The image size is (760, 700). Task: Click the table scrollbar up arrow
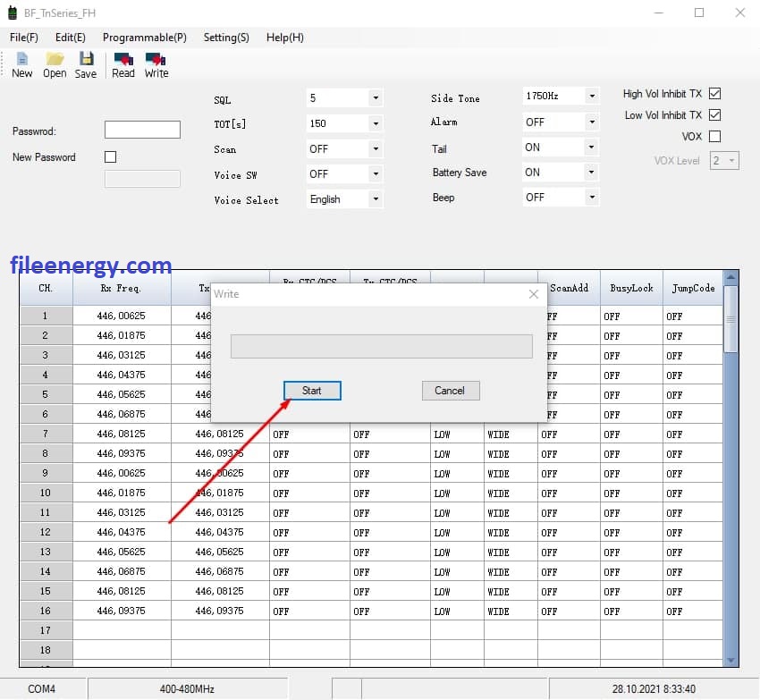tap(730, 277)
